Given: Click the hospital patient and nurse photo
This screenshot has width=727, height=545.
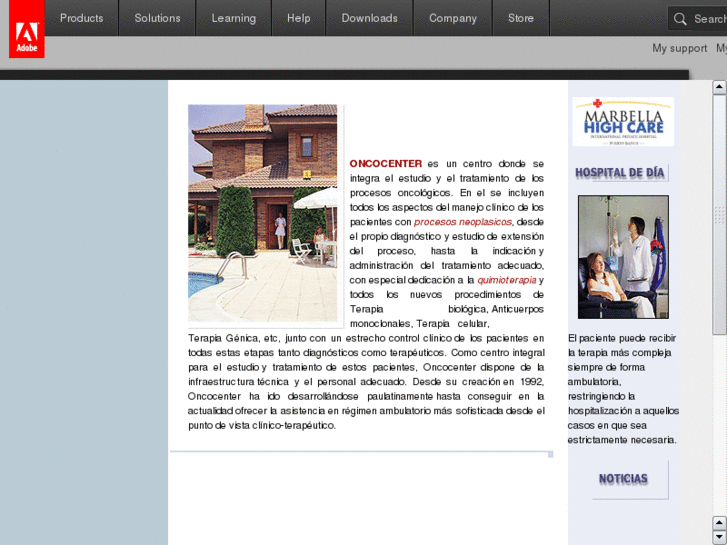Looking at the screenshot, I should pos(623,257).
